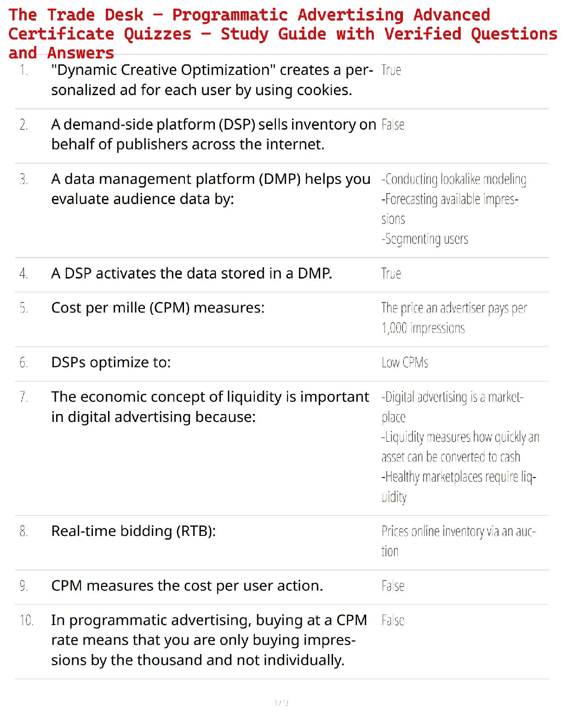Click the "DSPs optimize to:" question
Screen dimensions: 563x728
point(111,363)
